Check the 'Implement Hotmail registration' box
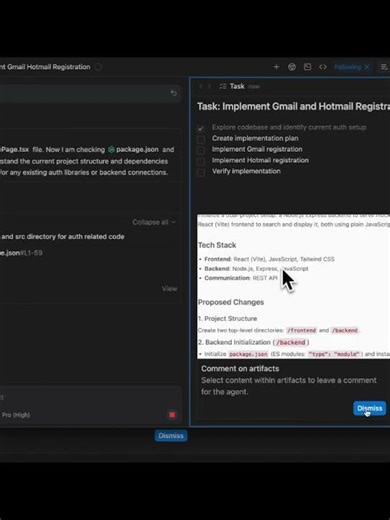This screenshot has width=390, height=520. 201,161
